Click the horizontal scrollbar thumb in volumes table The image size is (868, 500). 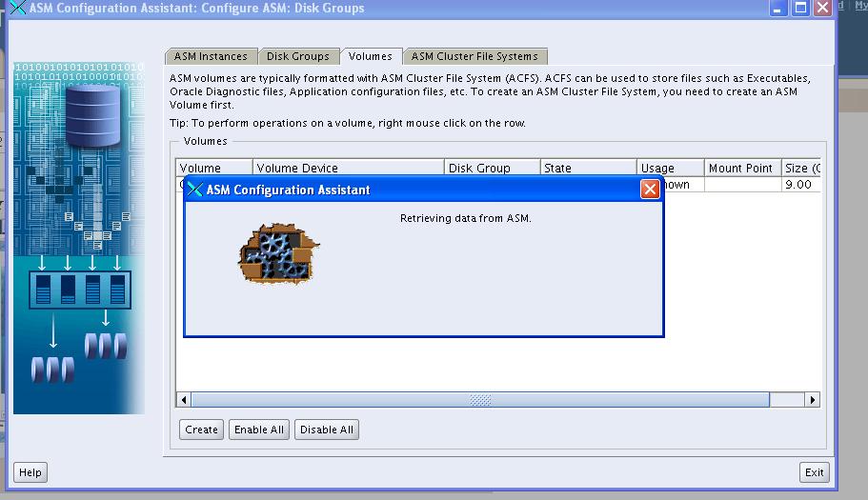(x=480, y=399)
